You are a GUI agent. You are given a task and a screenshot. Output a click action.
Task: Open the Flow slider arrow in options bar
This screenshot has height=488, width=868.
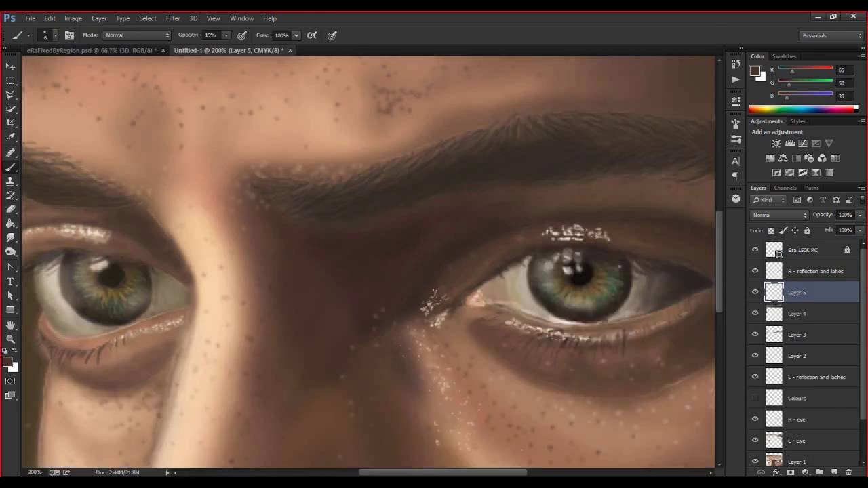pos(296,35)
